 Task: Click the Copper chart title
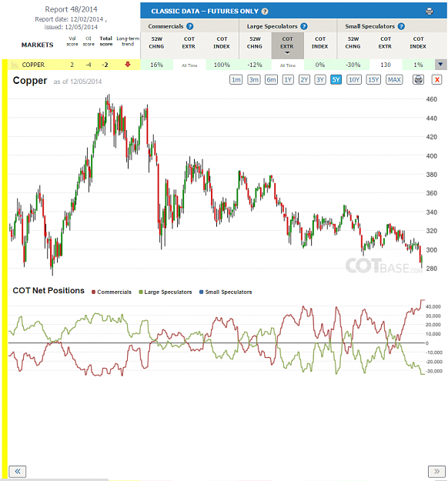point(30,80)
